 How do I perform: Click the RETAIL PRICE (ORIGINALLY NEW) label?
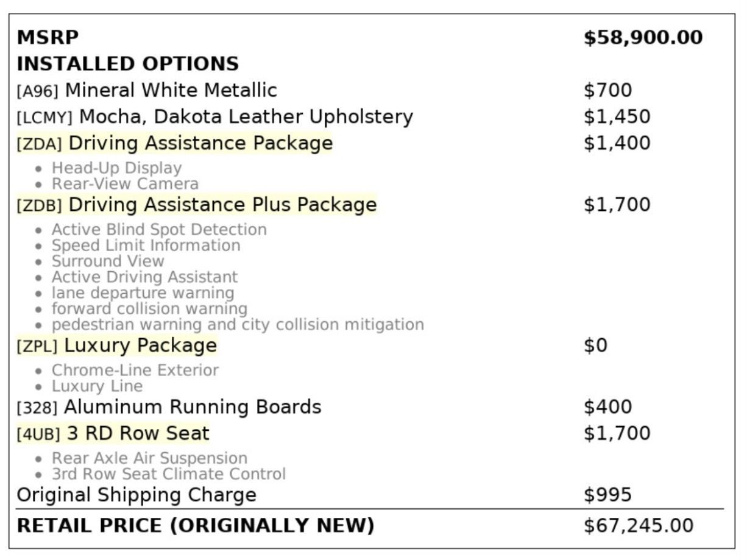click(x=195, y=525)
